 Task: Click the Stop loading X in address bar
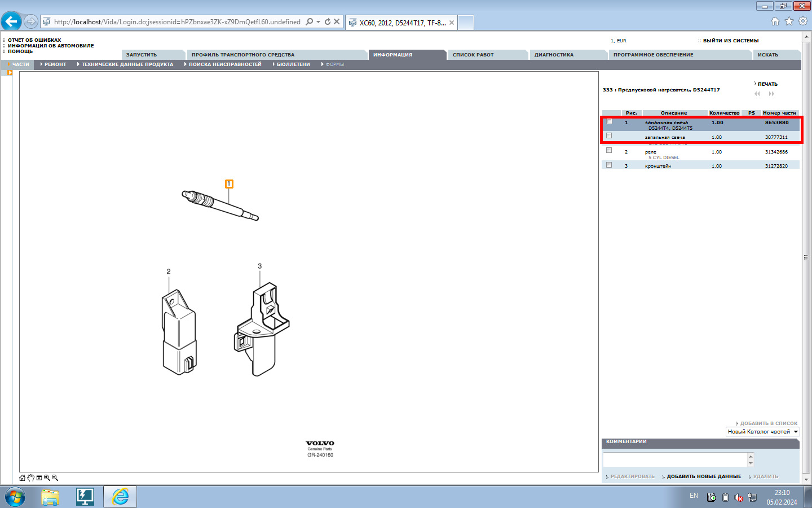tap(337, 21)
